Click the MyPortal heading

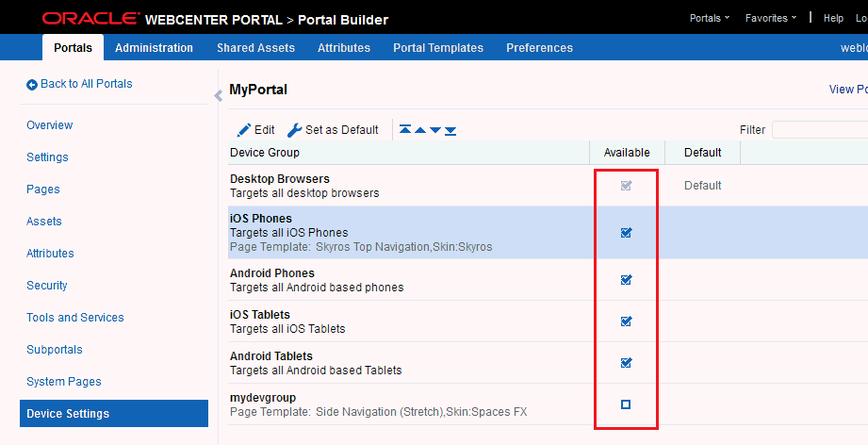tap(258, 90)
